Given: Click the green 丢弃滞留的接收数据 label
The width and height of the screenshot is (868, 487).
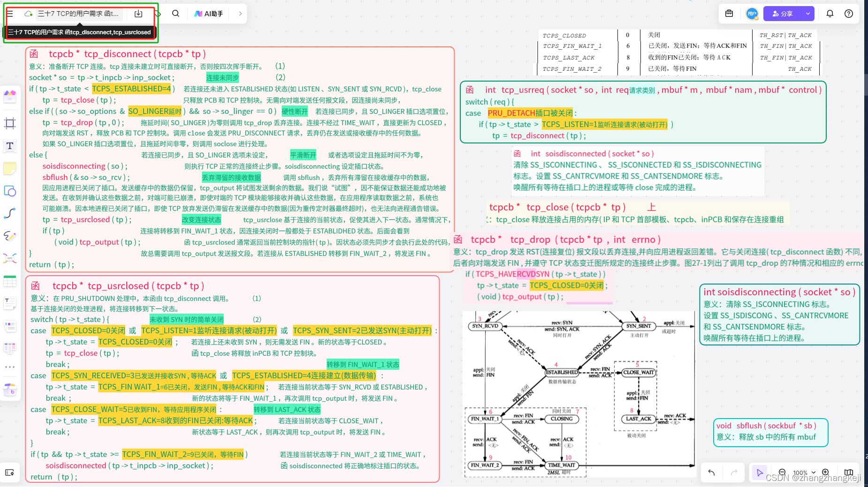Looking at the screenshot, I should [231, 178].
